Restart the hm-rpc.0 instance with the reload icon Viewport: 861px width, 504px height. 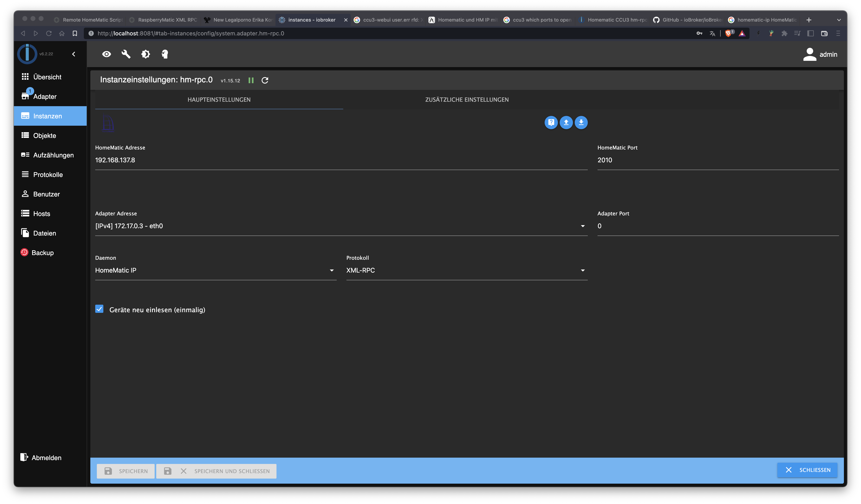265,80
